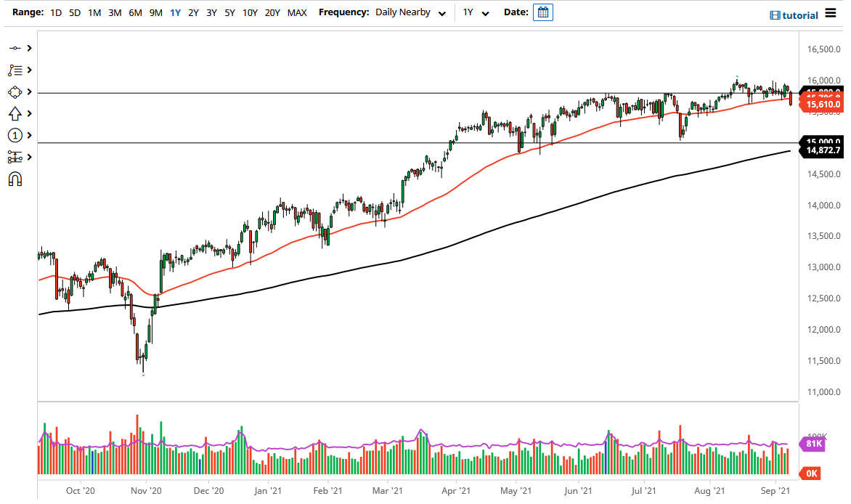Screen dimensions: 851x504
Task: Switch range to 3M timeframe
Action: click(x=115, y=12)
